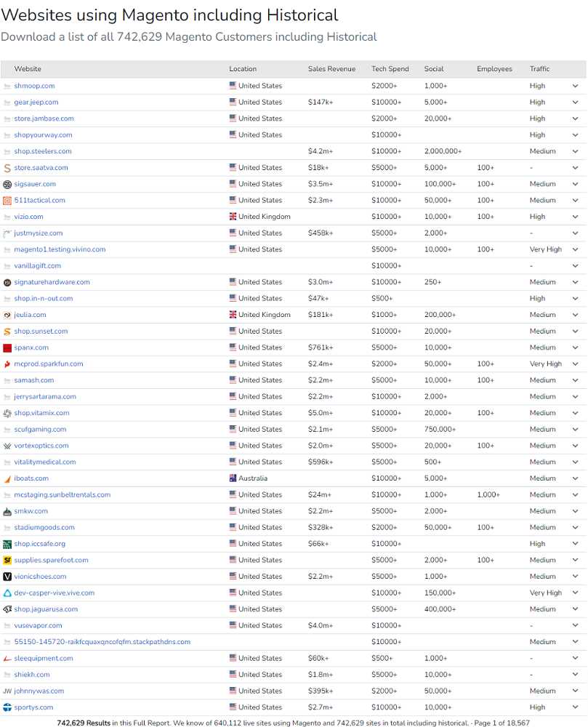Image resolution: width=588 pixels, height=727 pixels.
Task: Sort by Employees column header
Action: click(494, 68)
